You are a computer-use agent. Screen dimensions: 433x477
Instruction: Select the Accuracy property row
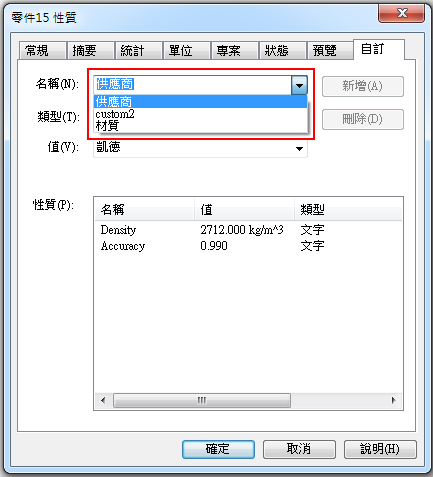pos(248,246)
